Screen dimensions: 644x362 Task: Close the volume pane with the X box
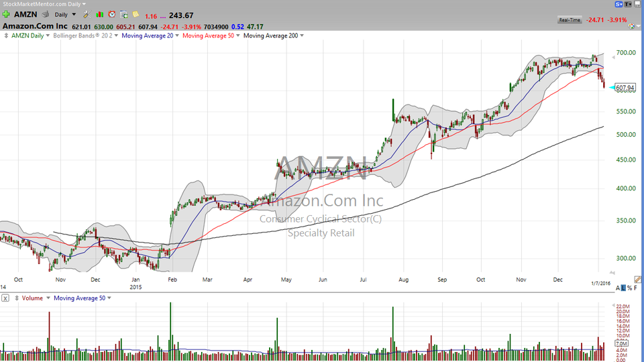(5, 298)
